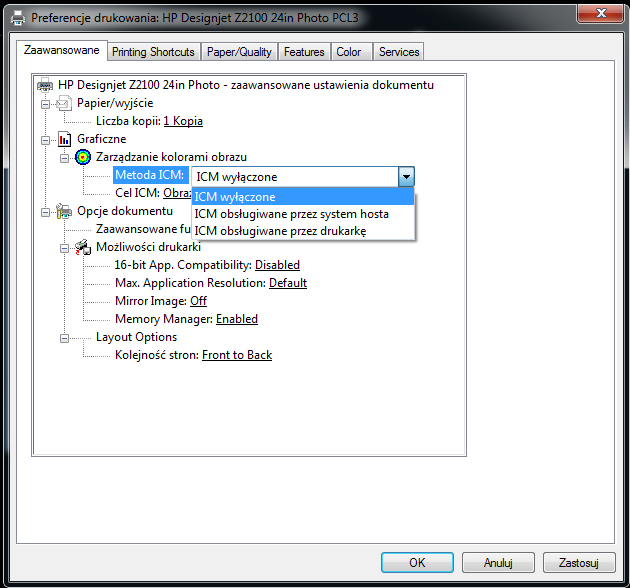Click the Opcje dokumentu printer icon
The image size is (630, 588).
click(64, 211)
